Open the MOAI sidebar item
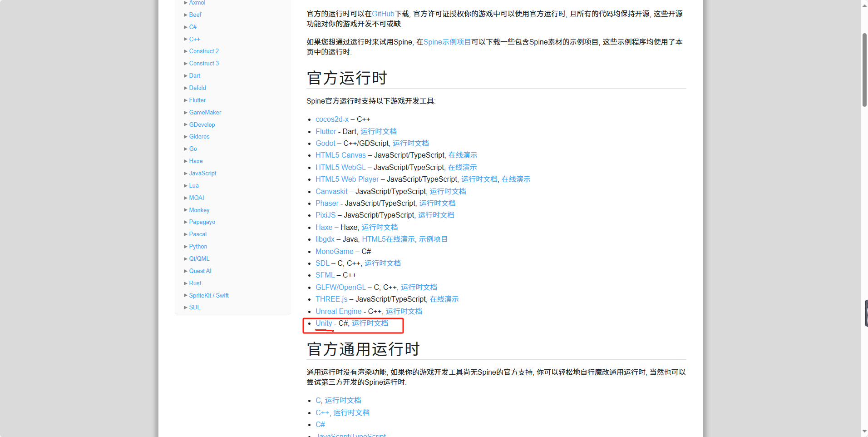868x437 pixels. 197,198
